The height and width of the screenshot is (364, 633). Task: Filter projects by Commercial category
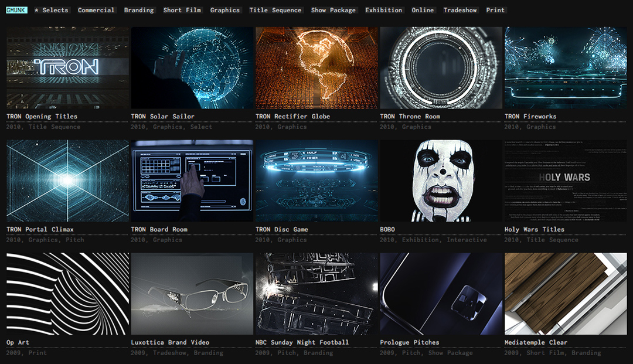[x=96, y=10]
